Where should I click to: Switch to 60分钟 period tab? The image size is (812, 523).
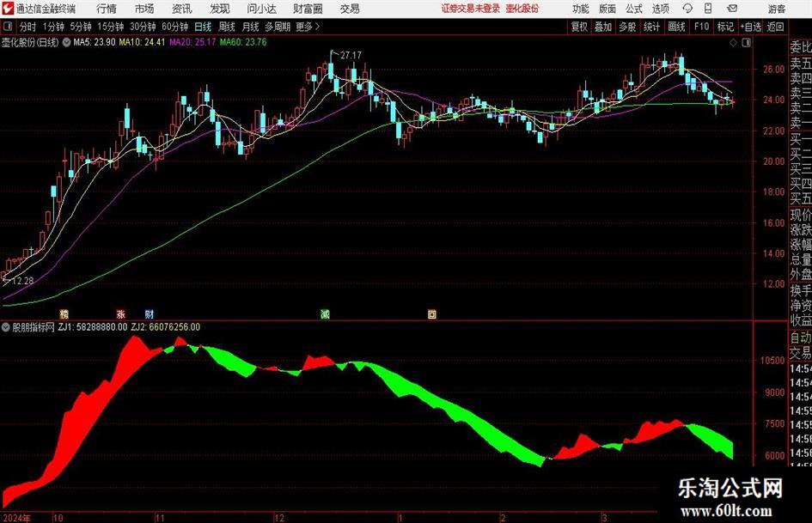coord(174,27)
